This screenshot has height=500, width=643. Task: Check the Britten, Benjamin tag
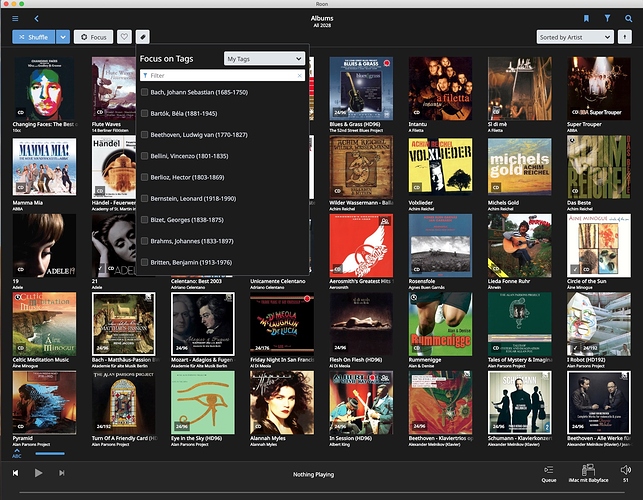[144, 262]
